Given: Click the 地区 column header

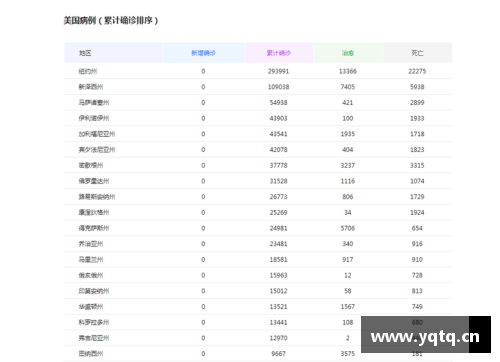Looking at the screenshot, I should [x=113, y=53].
